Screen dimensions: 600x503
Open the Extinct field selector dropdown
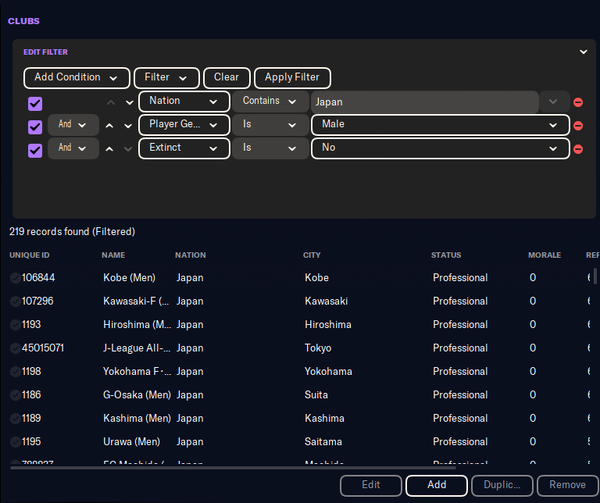[x=184, y=148]
